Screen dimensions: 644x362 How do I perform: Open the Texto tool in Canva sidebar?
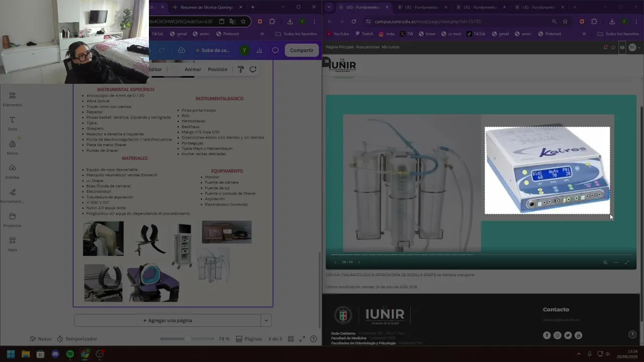coord(12,123)
